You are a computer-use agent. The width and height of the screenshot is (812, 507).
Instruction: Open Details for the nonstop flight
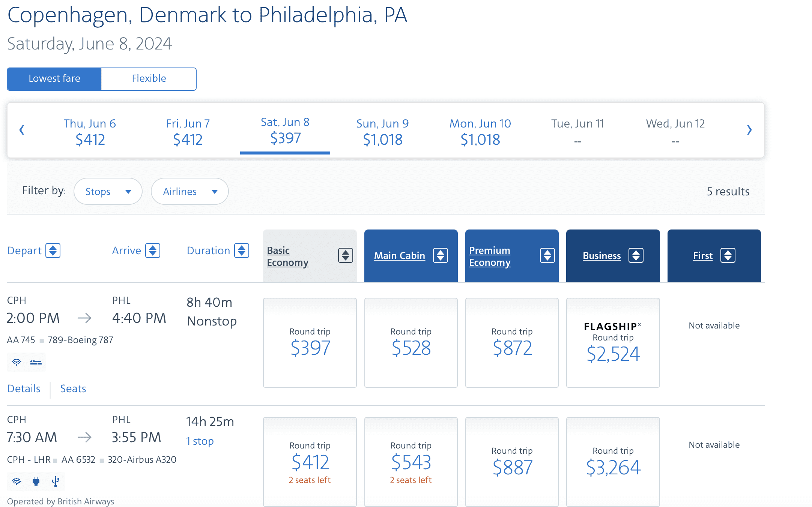coord(24,388)
